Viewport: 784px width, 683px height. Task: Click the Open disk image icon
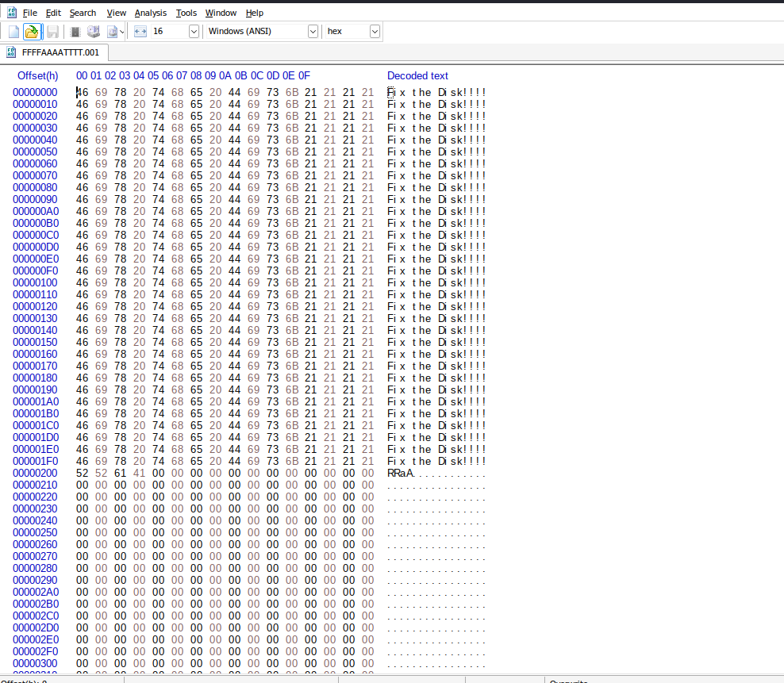(113, 32)
